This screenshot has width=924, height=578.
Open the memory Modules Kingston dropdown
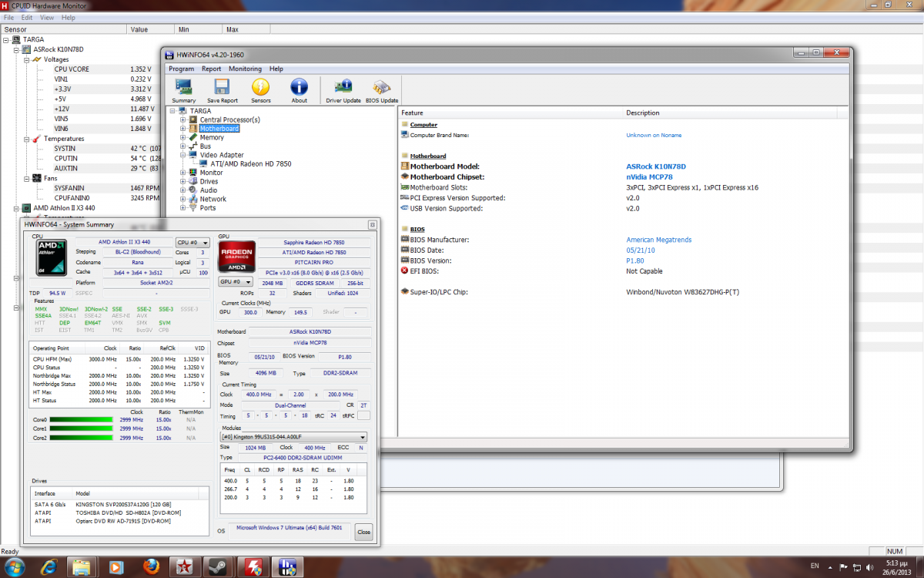293,437
